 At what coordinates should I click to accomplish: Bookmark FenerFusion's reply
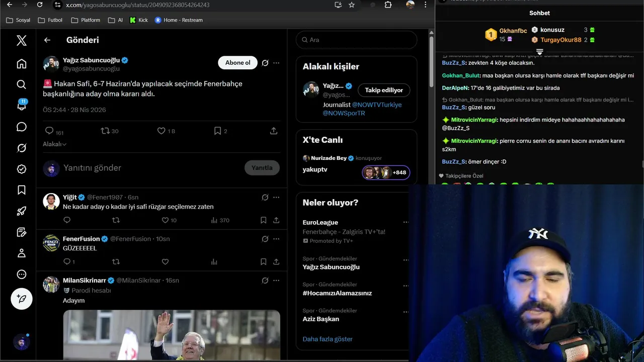(x=264, y=262)
